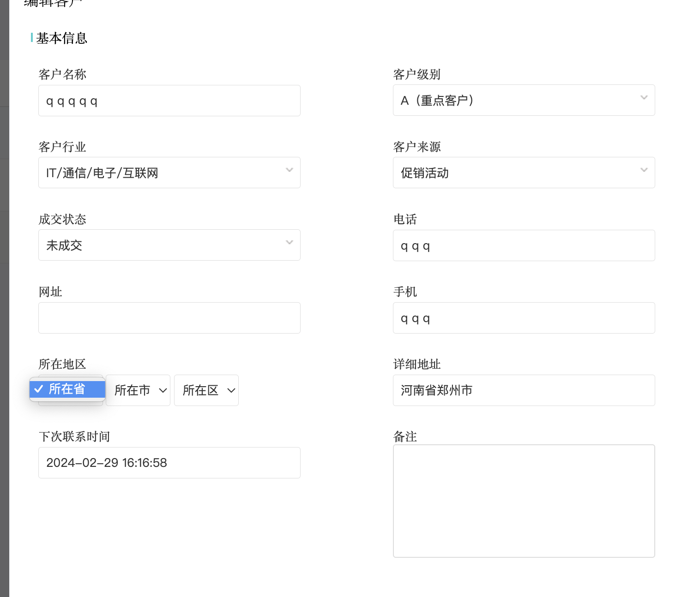The height and width of the screenshot is (597, 700).
Task: Click the 客户来源 chevron arrow
Action: tap(644, 170)
